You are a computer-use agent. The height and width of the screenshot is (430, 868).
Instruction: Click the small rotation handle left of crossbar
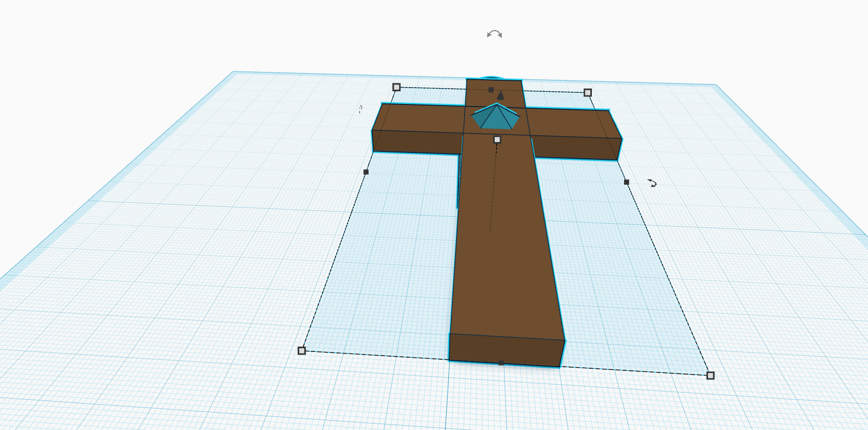click(361, 109)
